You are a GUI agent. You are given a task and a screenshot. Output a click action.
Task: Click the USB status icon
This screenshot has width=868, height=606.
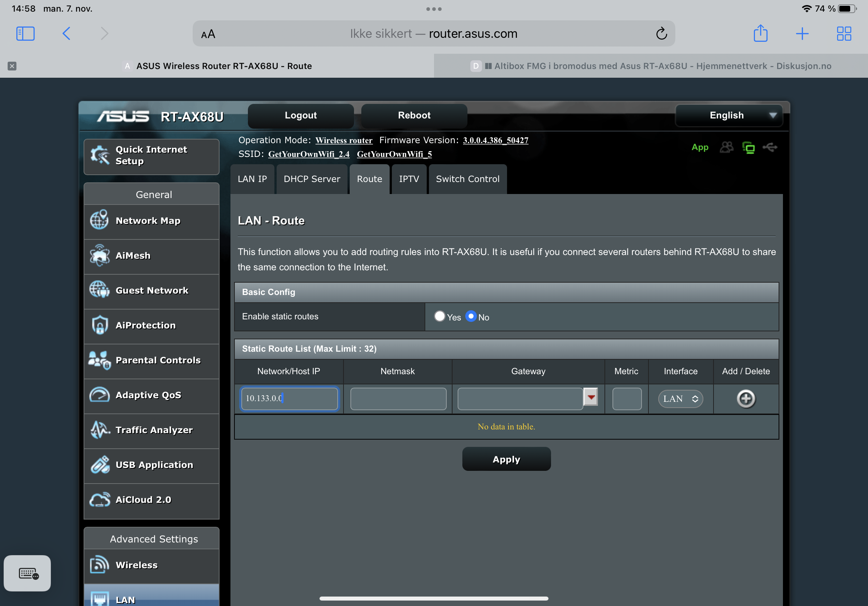770,148
